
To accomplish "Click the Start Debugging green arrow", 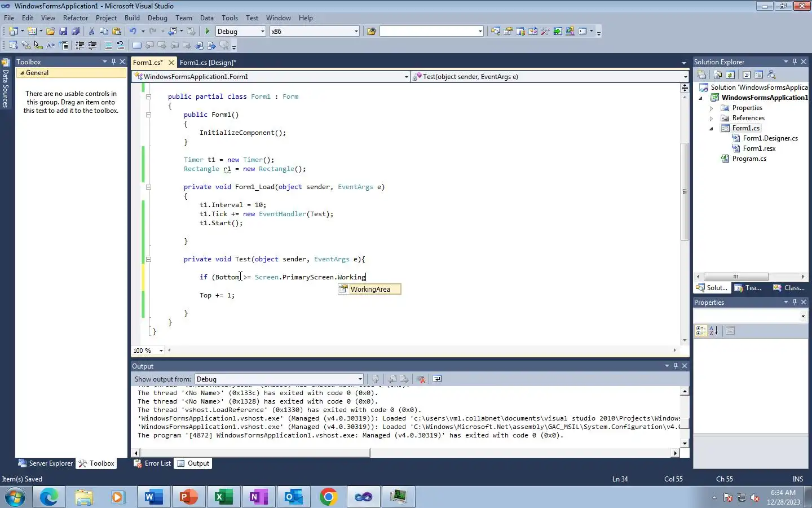I will pyautogui.click(x=208, y=32).
